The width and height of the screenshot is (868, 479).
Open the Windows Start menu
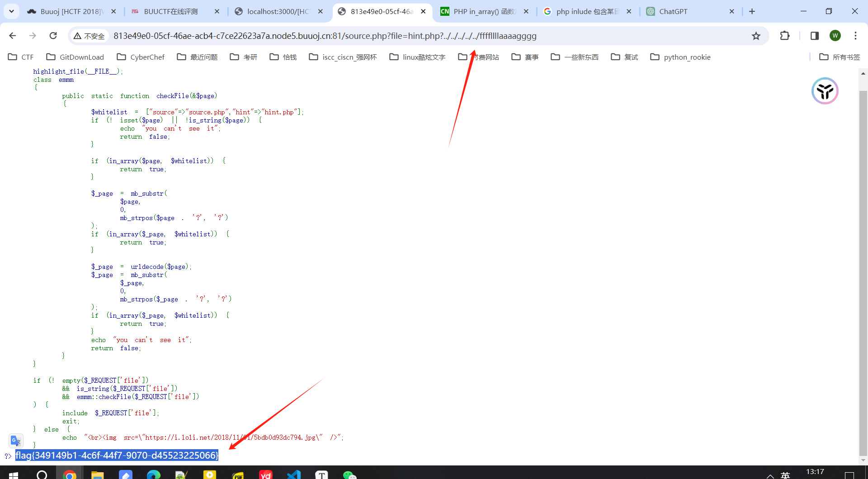pyautogui.click(x=14, y=474)
